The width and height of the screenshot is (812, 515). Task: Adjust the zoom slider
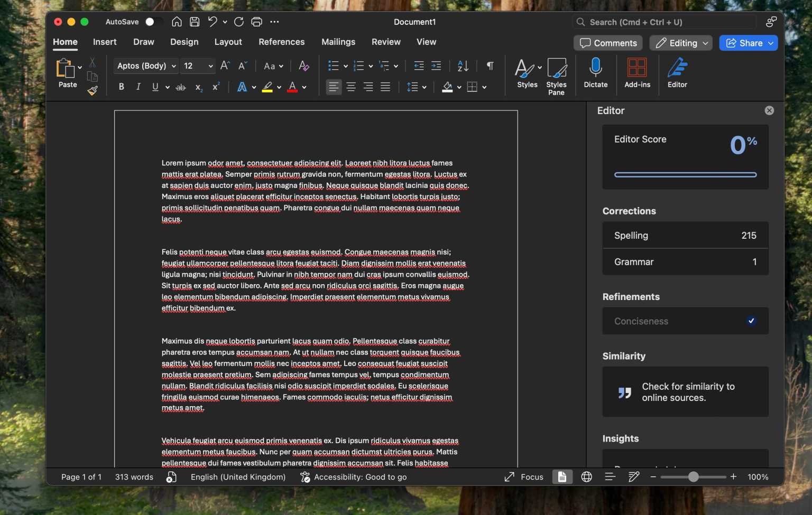click(x=693, y=476)
